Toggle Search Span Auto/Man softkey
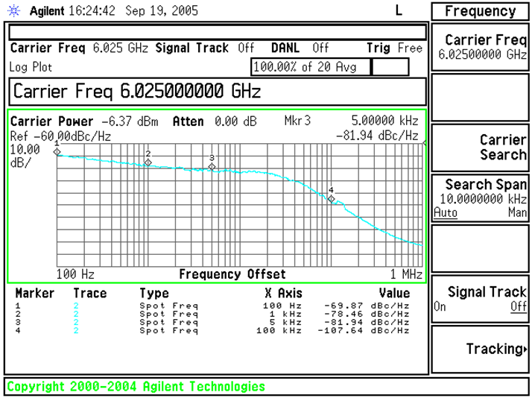This screenshot has height=398, width=532. pos(481,198)
